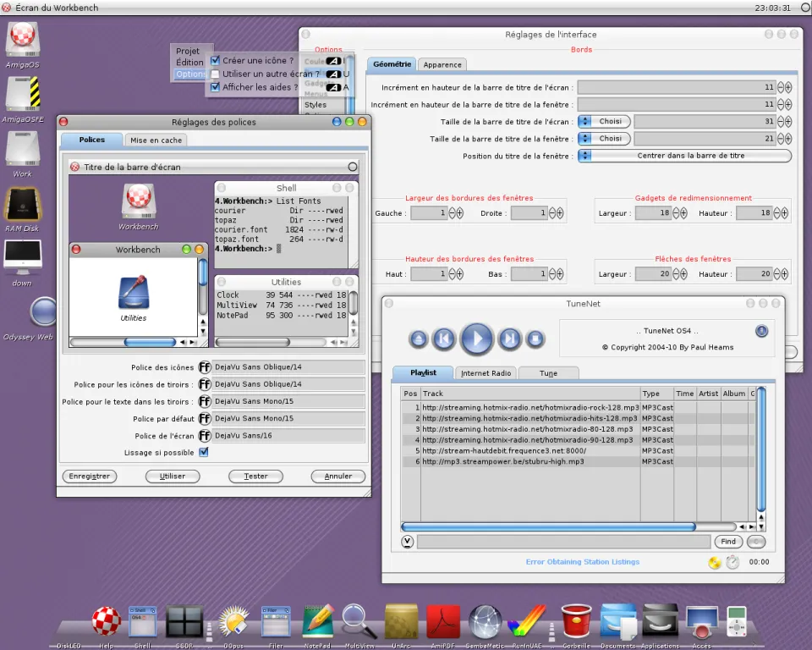The height and width of the screenshot is (650, 812).
Task: Open Position du titre de la fenêtre dropdown
Action: coord(685,156)
